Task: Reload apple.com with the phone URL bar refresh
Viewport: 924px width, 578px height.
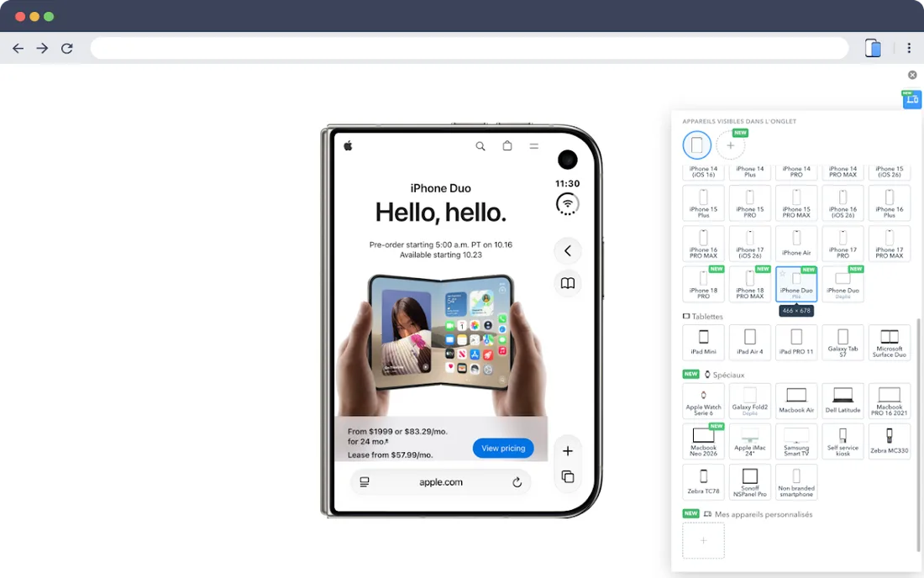Action: click(517, 482)
